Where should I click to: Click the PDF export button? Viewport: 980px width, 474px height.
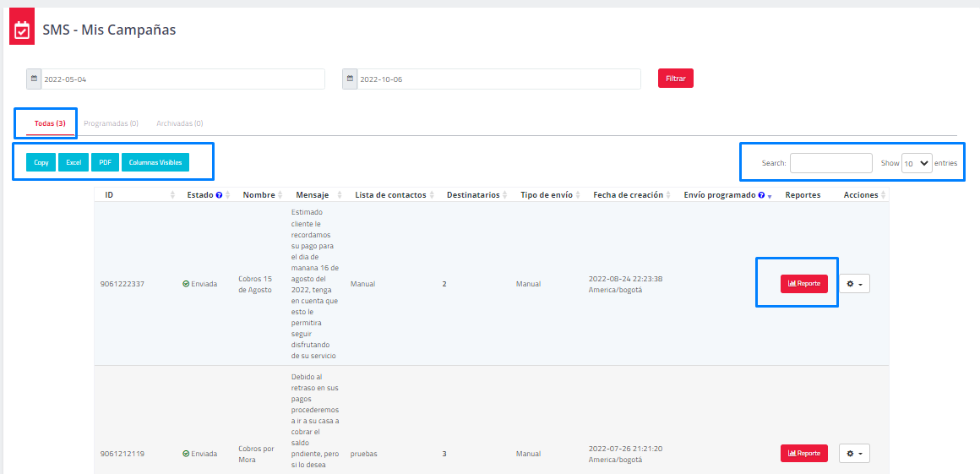pyautogui.click(x=105, y=162)
